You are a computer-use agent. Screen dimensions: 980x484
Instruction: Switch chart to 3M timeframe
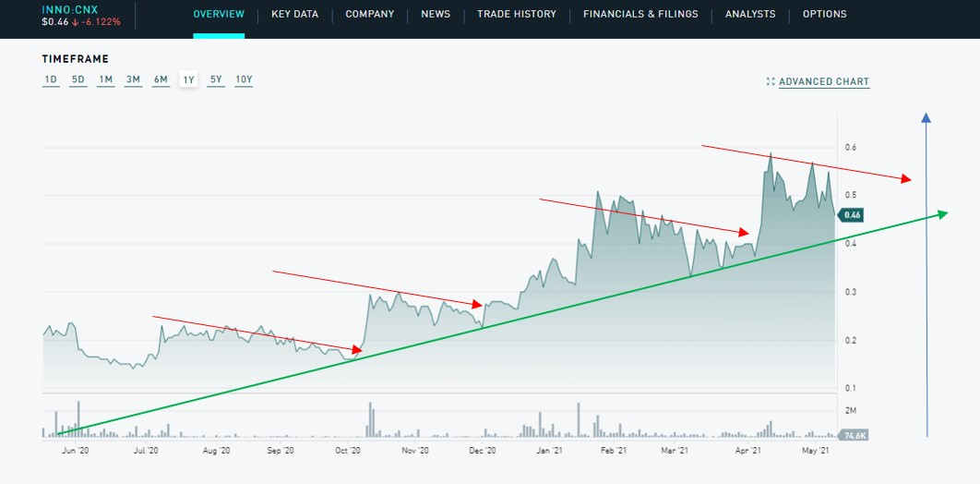(134, 79)
